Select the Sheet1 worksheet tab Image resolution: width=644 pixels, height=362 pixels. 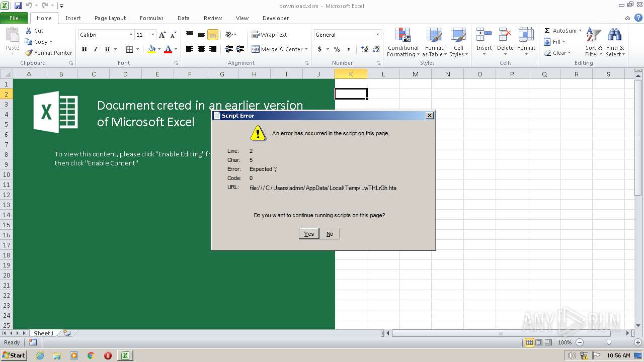[44, 333]
